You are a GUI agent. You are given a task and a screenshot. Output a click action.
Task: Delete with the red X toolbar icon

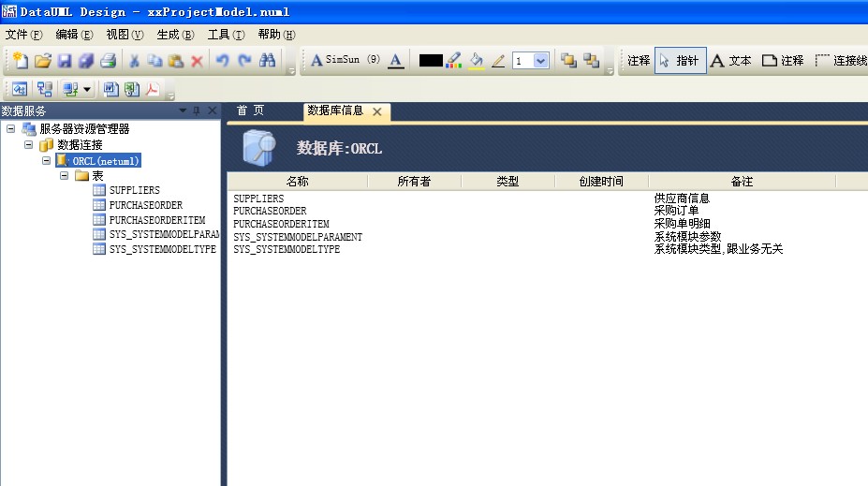pyautogui.click(x=197, y=61)
